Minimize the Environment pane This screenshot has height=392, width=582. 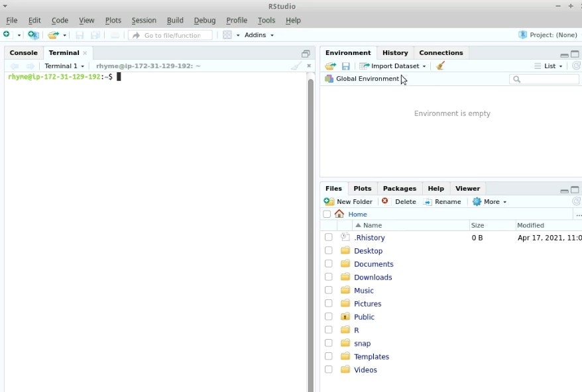[564, 55]
